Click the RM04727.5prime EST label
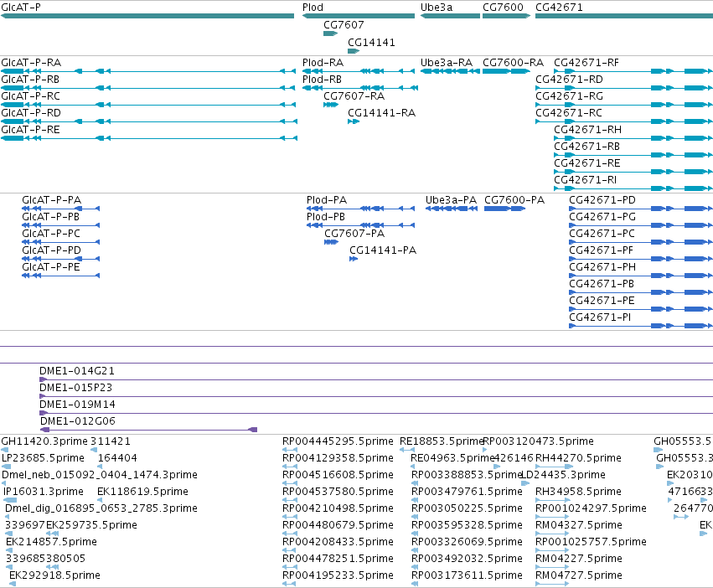The width and height of the screenshot is (713, 588). click(x=579, y=575)
